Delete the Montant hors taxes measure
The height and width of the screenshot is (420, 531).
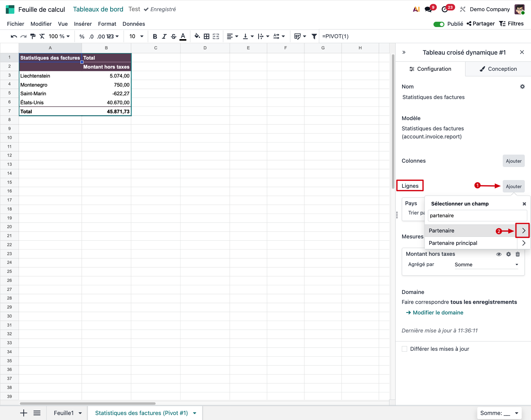coord(518,254)
